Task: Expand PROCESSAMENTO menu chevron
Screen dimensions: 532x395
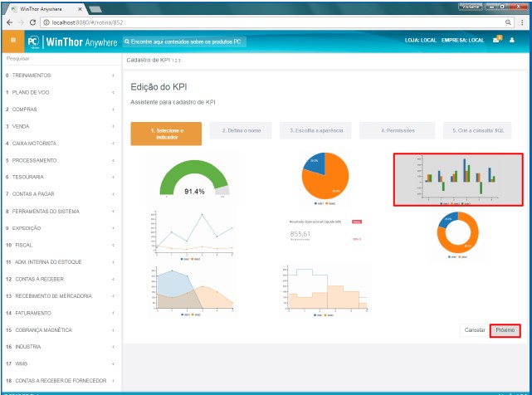Action: (x=114, y=160)
